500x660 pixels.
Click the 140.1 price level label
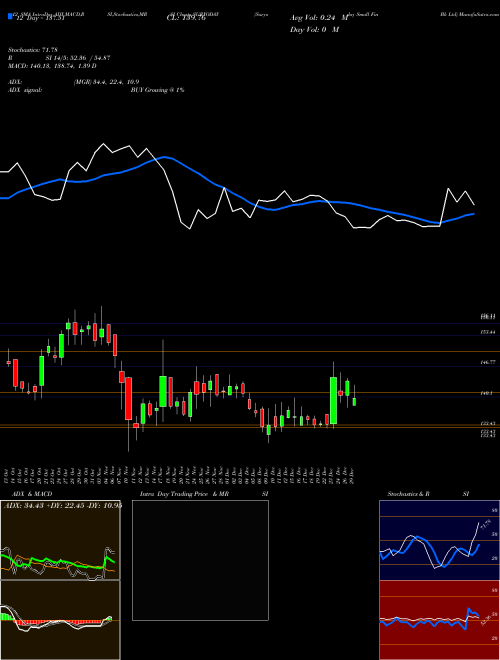[488, 393]
